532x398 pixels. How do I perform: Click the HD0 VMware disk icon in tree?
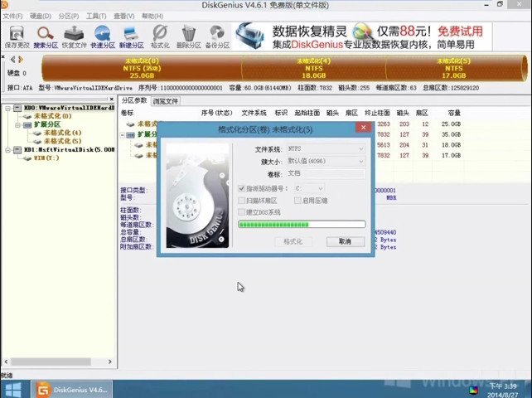[17, 108]
